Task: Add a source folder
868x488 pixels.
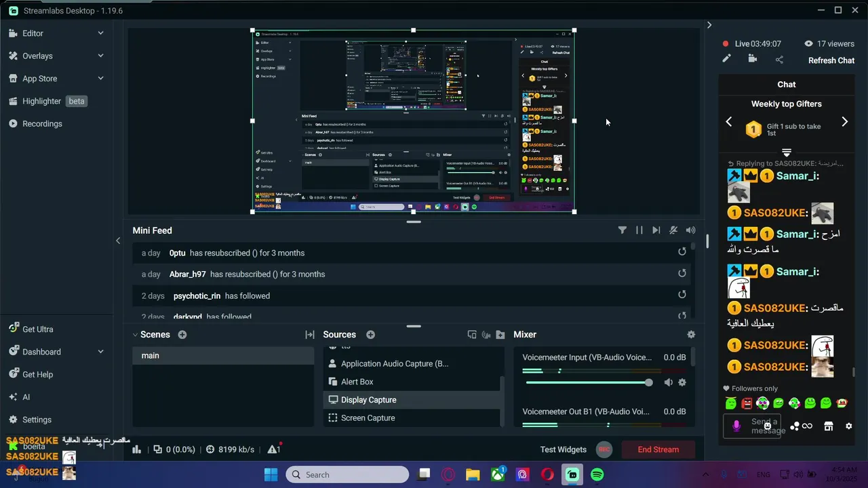Action: [500, 335]
